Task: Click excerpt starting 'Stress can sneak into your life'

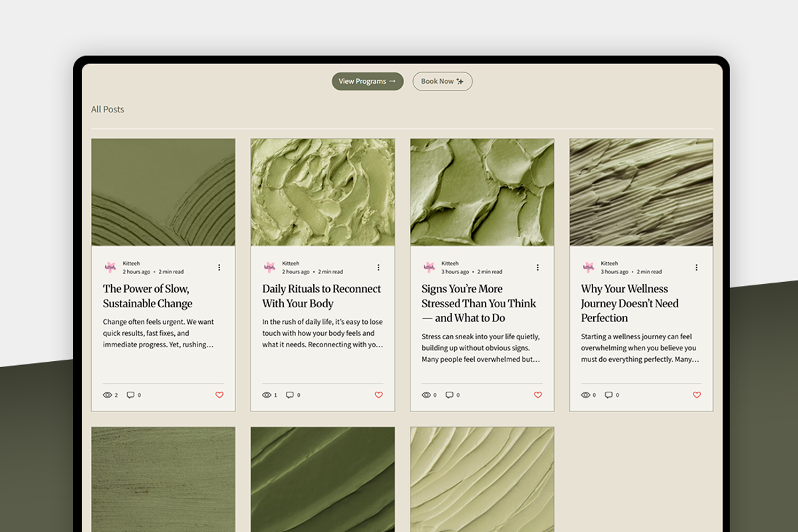Action: pyautogui.click(x=481, y=348)
